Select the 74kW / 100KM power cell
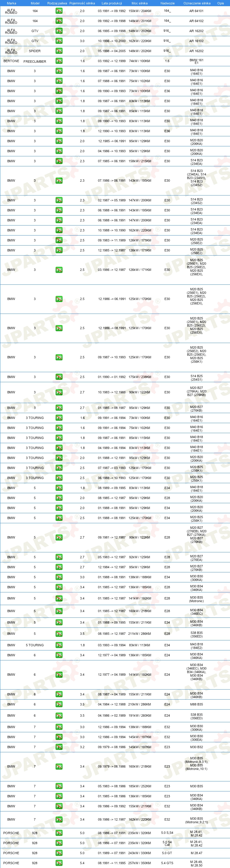Viewport: 230px width, 868px height. click(139, 61)
